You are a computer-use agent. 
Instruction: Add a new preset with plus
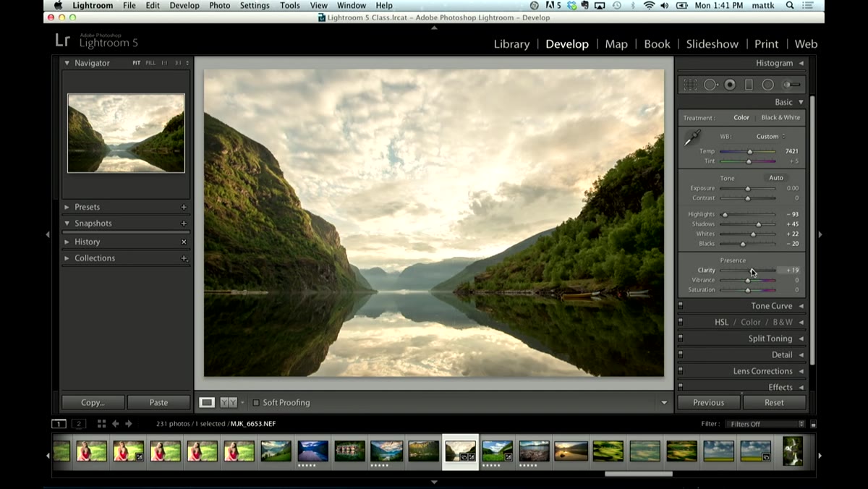(x=184, y=207)
